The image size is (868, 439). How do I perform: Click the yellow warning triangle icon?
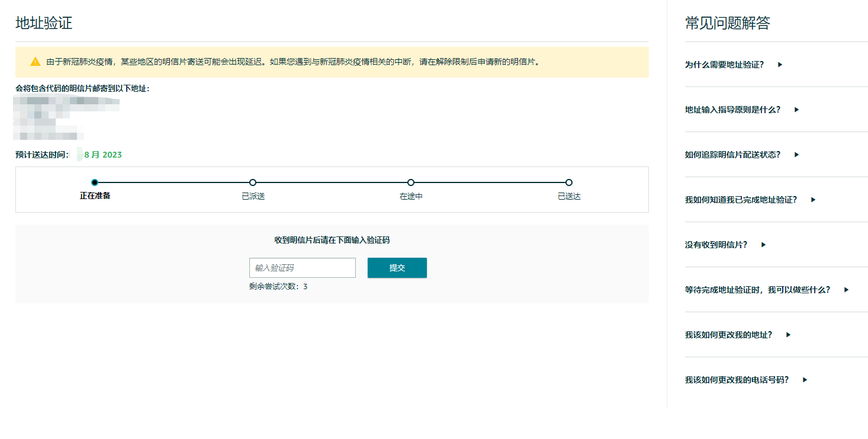[x=36, y=62]
